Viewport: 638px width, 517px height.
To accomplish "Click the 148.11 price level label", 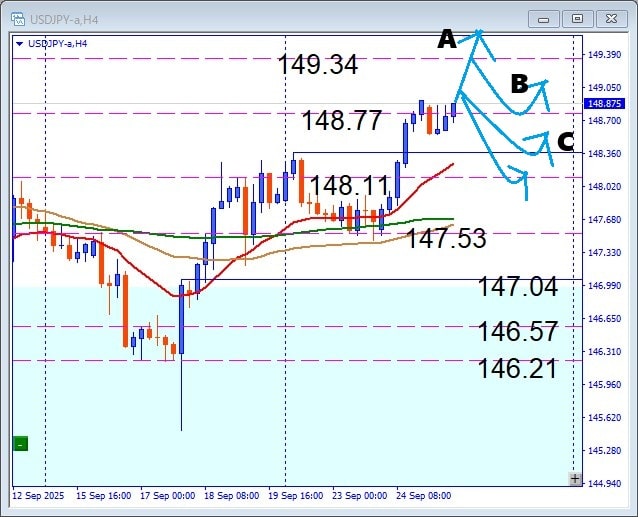I will click(350, 185).
